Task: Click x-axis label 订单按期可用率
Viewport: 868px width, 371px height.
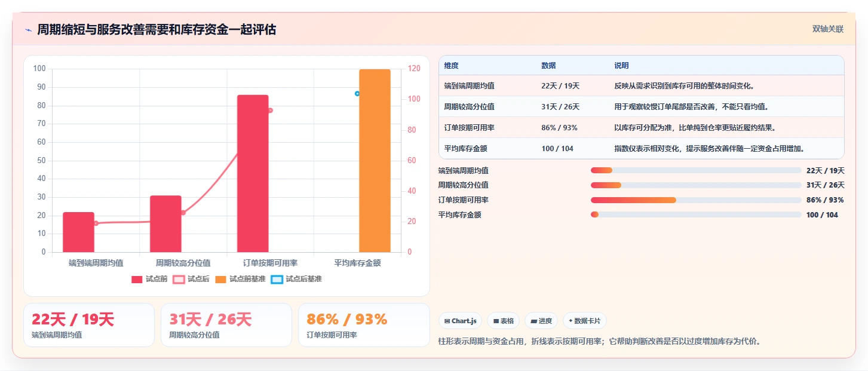Action: 271,263
